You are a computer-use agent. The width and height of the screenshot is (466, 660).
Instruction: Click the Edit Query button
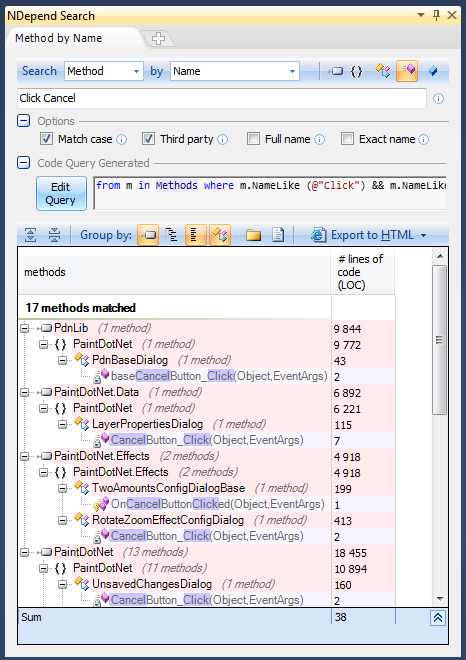(61, 194)
